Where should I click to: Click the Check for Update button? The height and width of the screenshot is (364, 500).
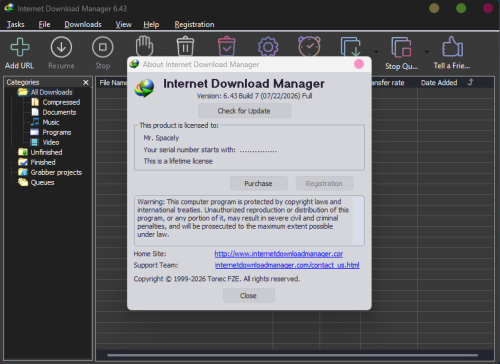pos(244,111)
